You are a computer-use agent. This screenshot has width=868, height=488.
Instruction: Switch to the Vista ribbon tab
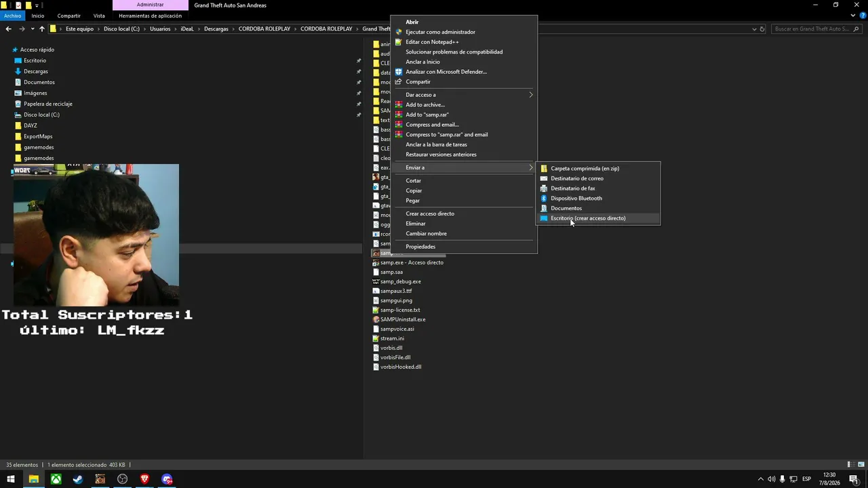[x=99, y=16]
